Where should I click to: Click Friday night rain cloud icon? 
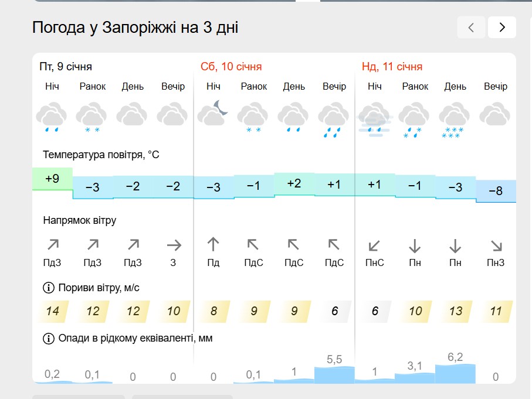click(x=52, y=116)
